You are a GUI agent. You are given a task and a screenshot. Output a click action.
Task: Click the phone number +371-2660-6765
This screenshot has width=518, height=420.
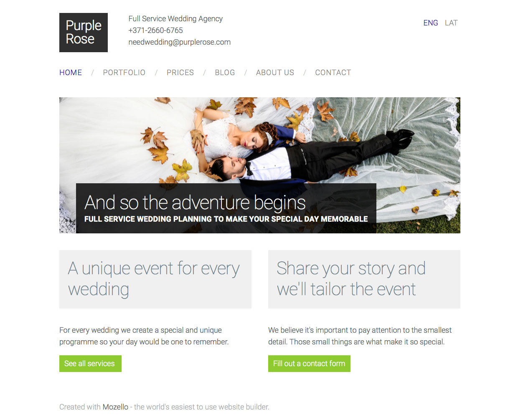[155, 30]
